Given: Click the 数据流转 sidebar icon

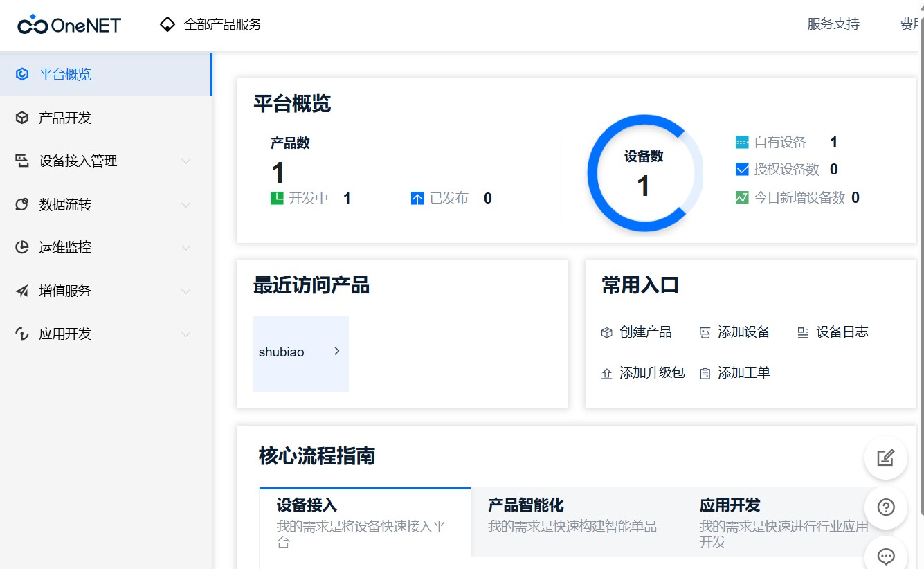Looking at the screenshot, I should [21, 204].
